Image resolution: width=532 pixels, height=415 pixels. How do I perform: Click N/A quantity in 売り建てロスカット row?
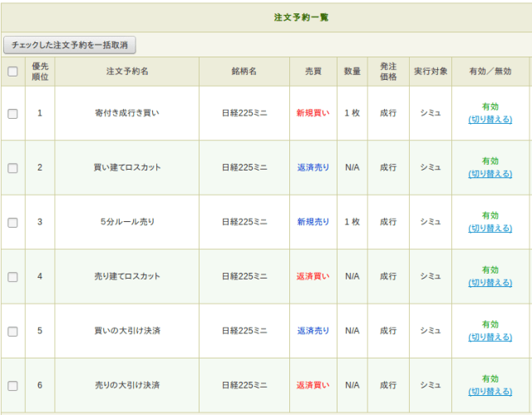pyautogui.click(x=352, y=276)
